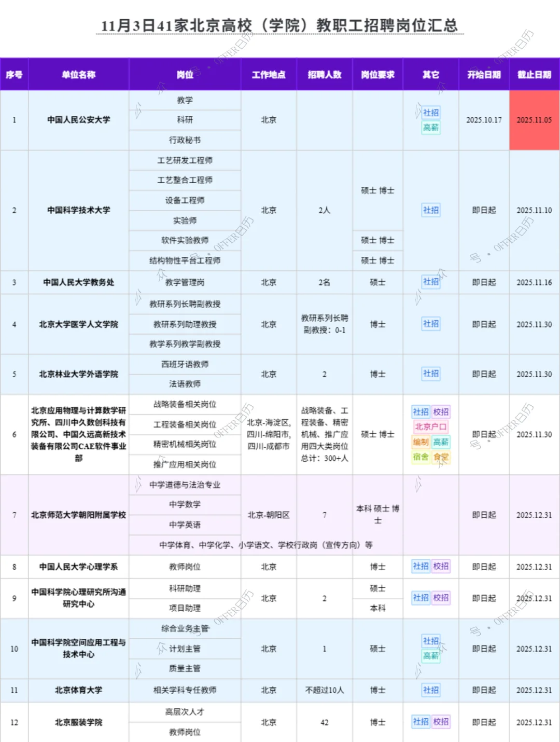Click the 社招 badge for 北京体育大学
The image size is (560, 742).
click(x=430, y=690)
